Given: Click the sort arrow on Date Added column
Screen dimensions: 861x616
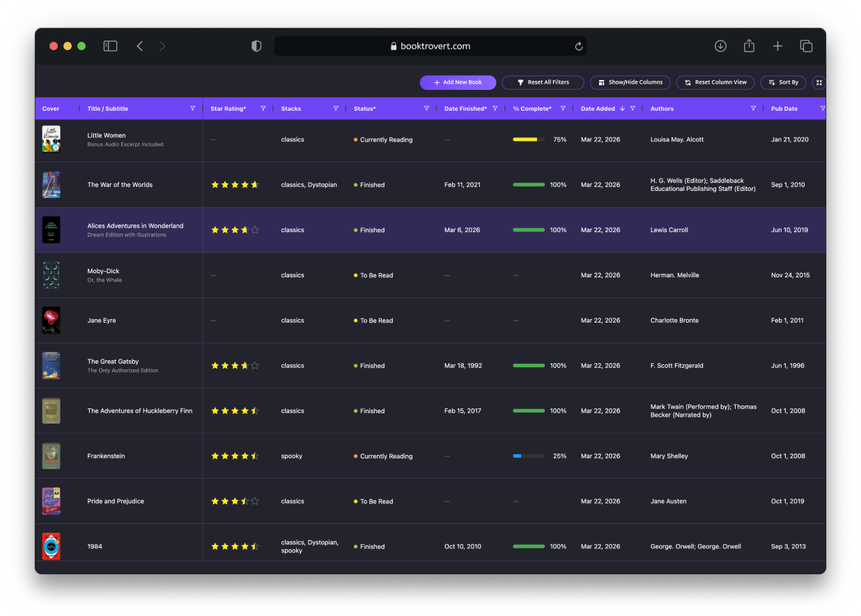Looking at the screenshot, I should coord(622,109).
